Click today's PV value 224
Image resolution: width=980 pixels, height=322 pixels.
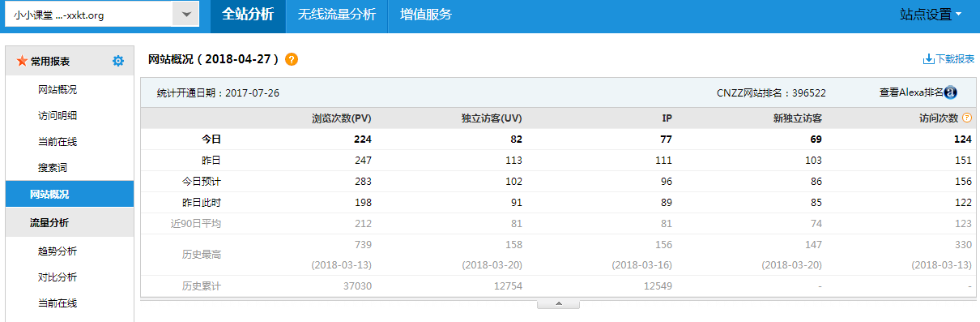click(x=363, y=140)
